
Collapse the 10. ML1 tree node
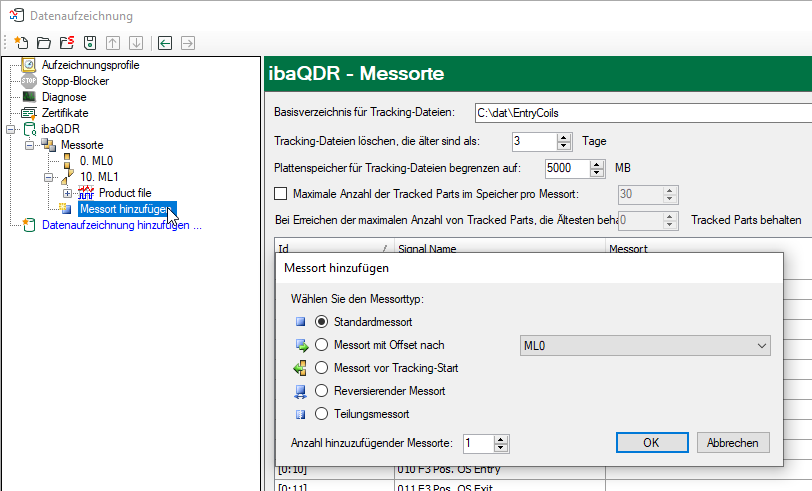tap(49, 177)
